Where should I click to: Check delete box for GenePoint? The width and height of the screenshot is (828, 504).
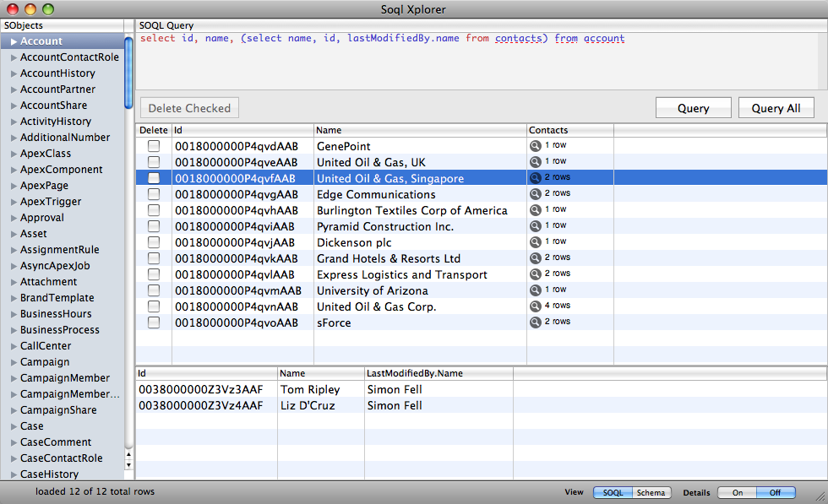click(x=154, y=146)
